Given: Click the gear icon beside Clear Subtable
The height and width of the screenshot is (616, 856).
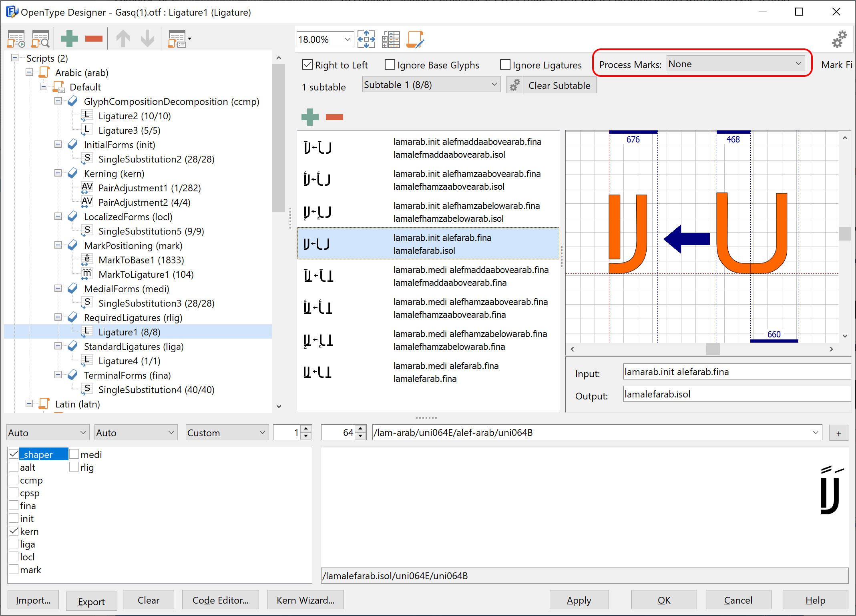Looking at the screenshot, I should [x=514, y=85].
